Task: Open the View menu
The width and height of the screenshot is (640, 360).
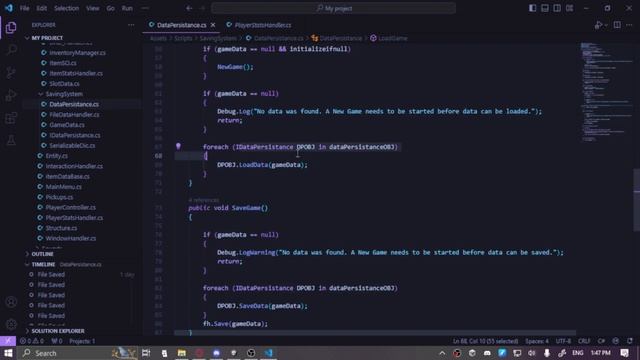Action: pyautogui.click(x=93, y=8)
